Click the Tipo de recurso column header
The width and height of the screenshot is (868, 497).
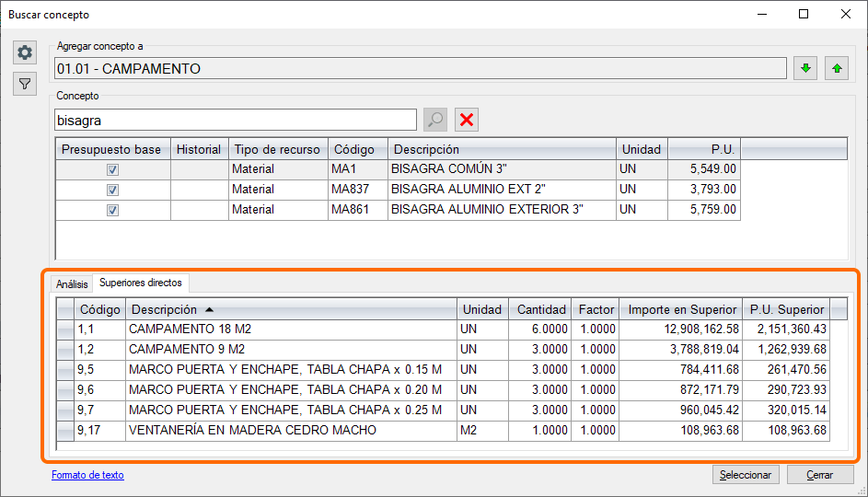pyautogui.click(x=278, y=149)
